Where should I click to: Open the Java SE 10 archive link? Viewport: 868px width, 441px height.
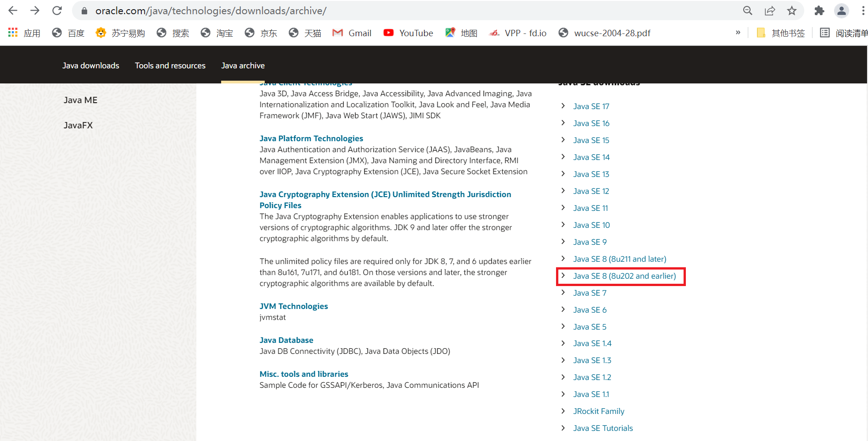click(x=591, y=225)
